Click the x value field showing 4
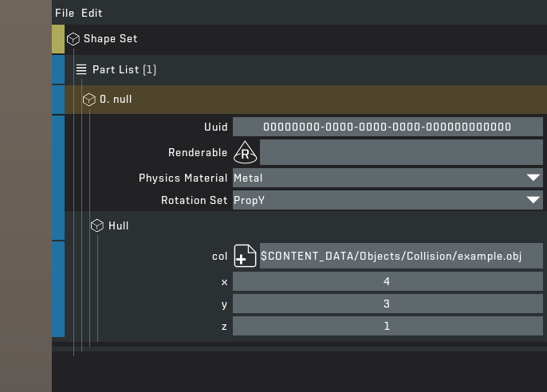 click(388, 282)
